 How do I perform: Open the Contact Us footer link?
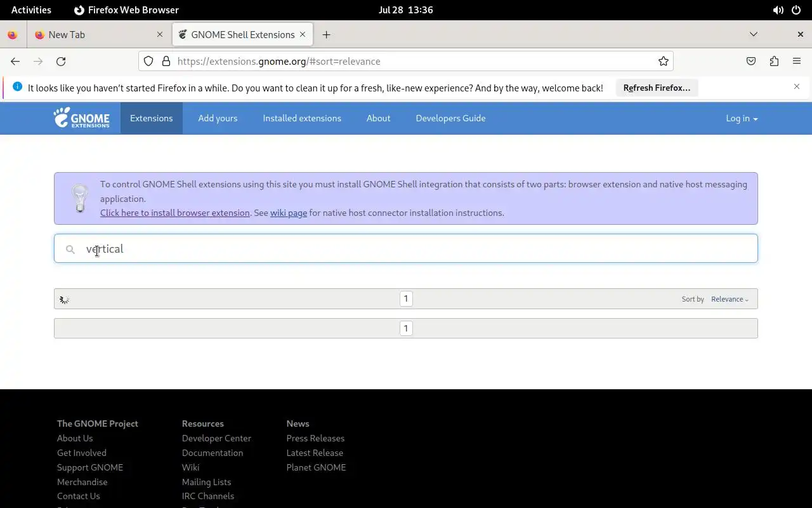[x=79, y=496]
